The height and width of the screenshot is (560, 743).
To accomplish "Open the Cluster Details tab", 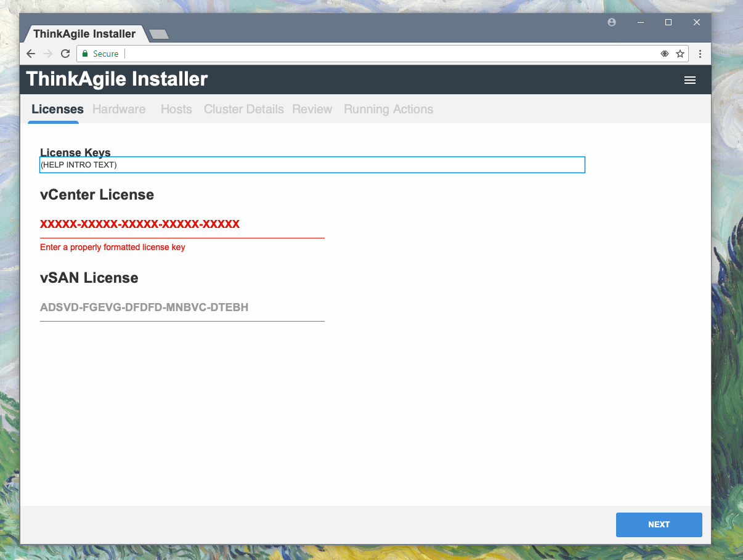I will 243,109.
